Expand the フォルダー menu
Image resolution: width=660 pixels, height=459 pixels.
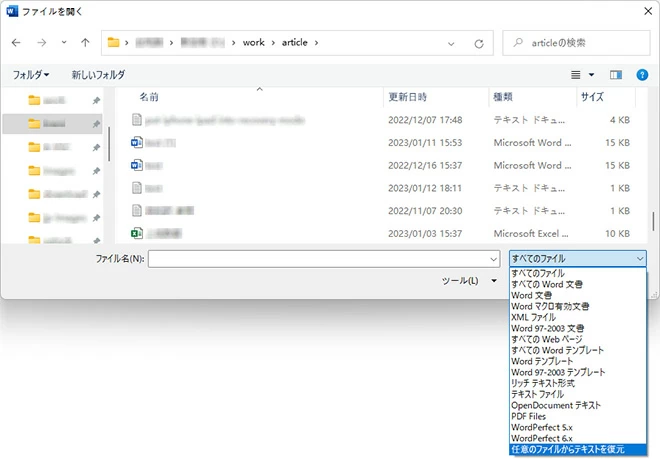(31, 75)
